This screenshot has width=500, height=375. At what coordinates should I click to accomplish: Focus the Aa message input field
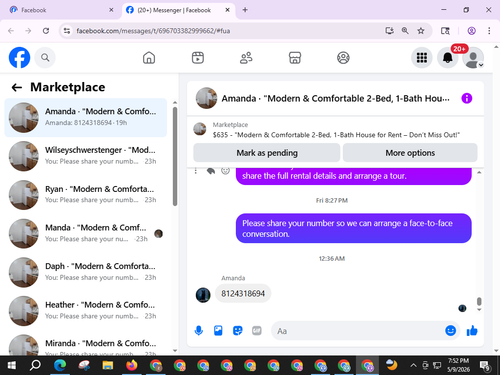[x=357, y=331]
